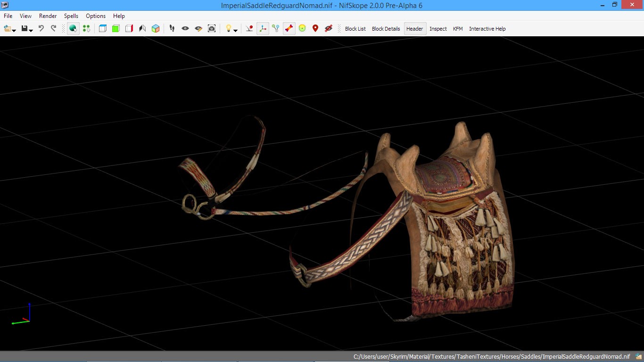Image resolution: width=644 pixels, height=362 pixels.
Task: Select the red side view cube
Action: pos(129,28)
